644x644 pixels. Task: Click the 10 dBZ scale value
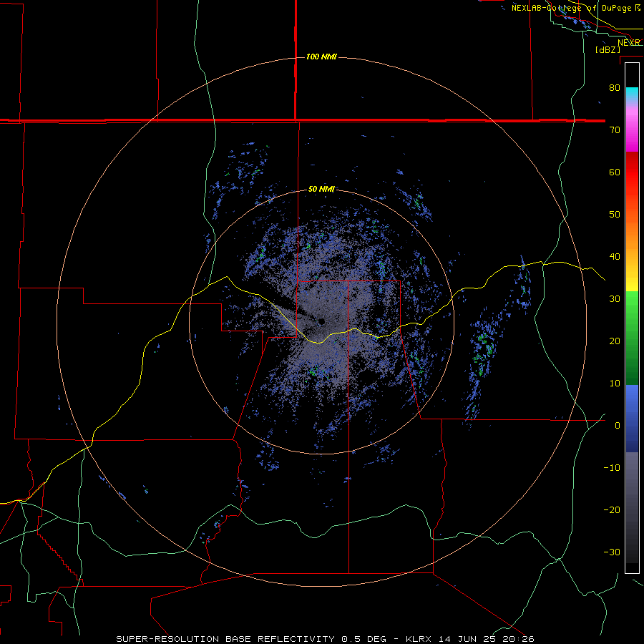coord(615,384)
